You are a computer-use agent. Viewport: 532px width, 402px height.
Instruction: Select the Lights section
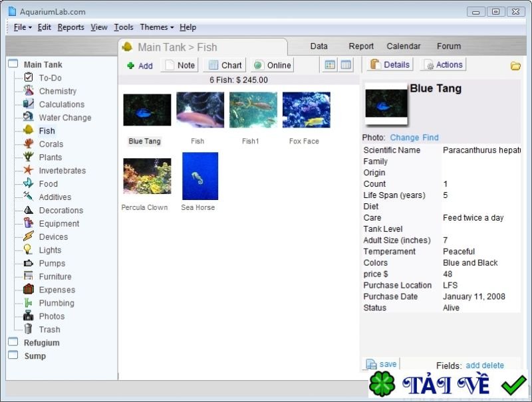coord(49,251)
